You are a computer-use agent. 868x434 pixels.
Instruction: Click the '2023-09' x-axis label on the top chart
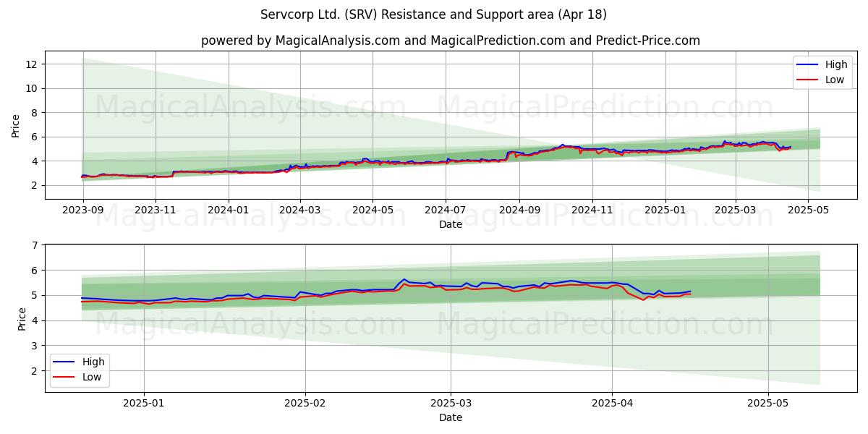click(82, 210)
